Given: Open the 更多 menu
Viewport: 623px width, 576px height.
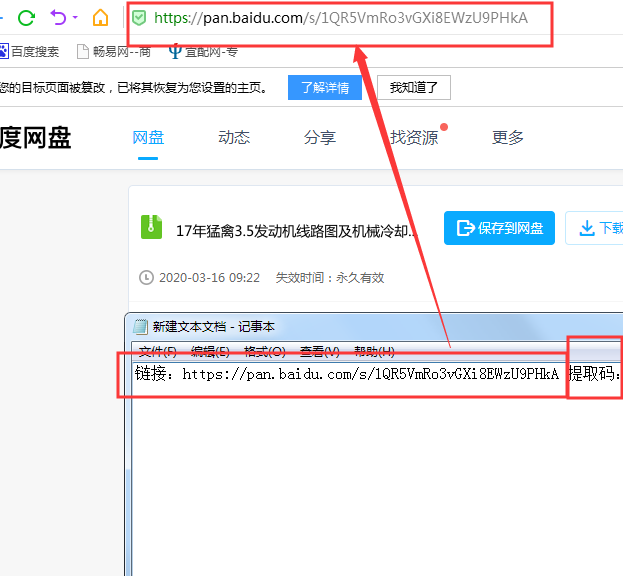Looking at the screenshot, I should coord(507,138).
